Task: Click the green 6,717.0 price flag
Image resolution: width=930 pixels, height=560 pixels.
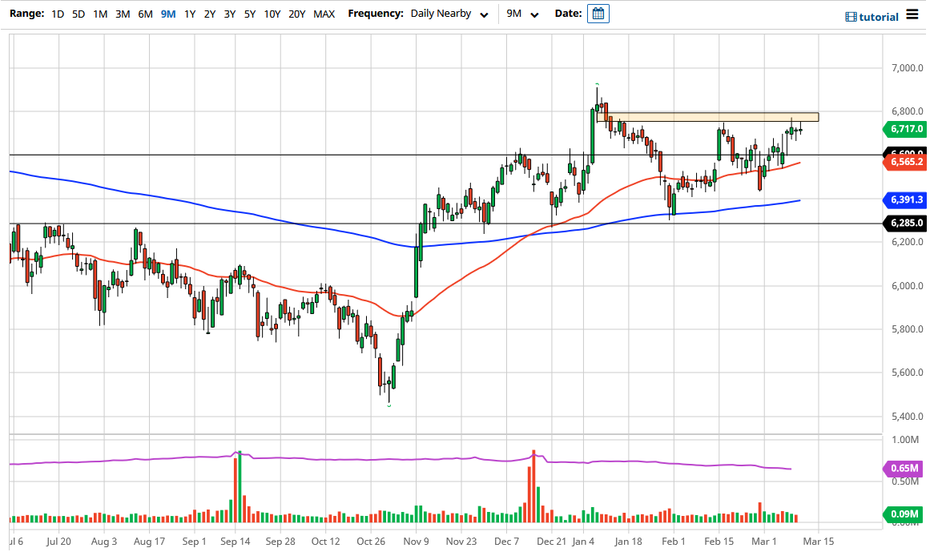Action: tap(906, 129)
